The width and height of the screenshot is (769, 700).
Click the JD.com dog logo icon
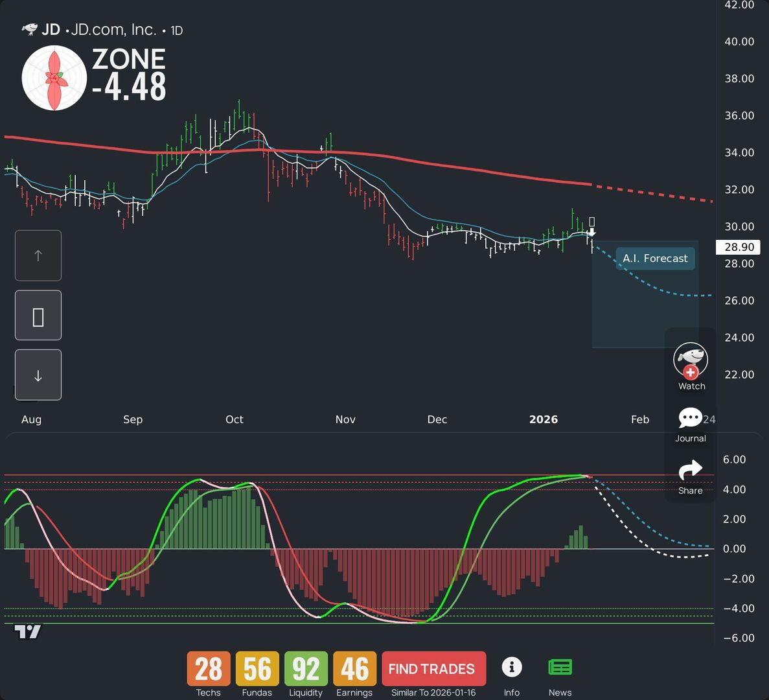[x=29, y=29]
